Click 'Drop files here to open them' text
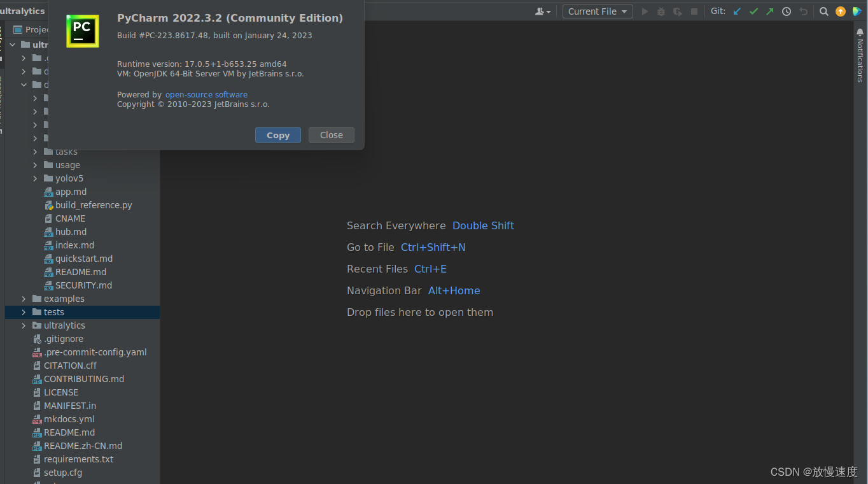The width and height of the screenshot is (868, 484). pyautogui.click(x=420, y=312)
